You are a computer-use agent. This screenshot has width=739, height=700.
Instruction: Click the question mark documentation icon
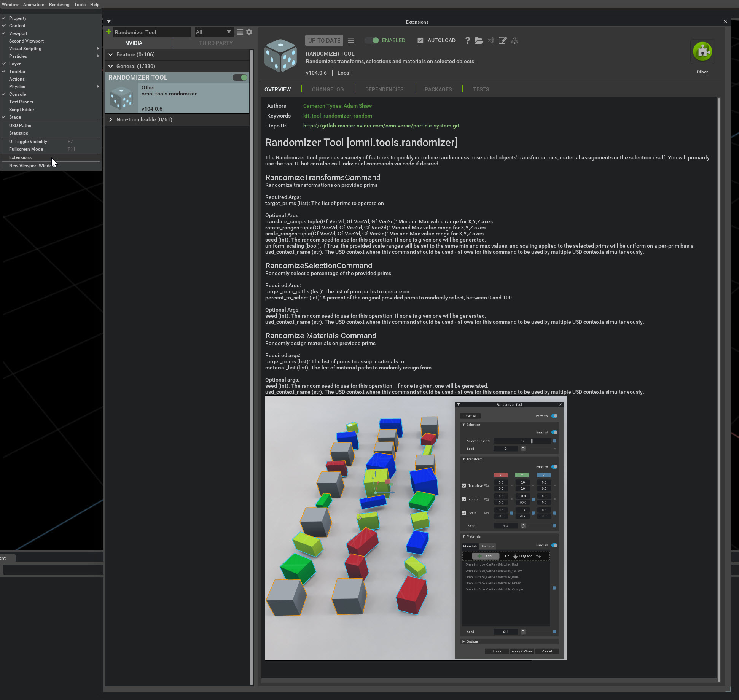coord(467,40)
